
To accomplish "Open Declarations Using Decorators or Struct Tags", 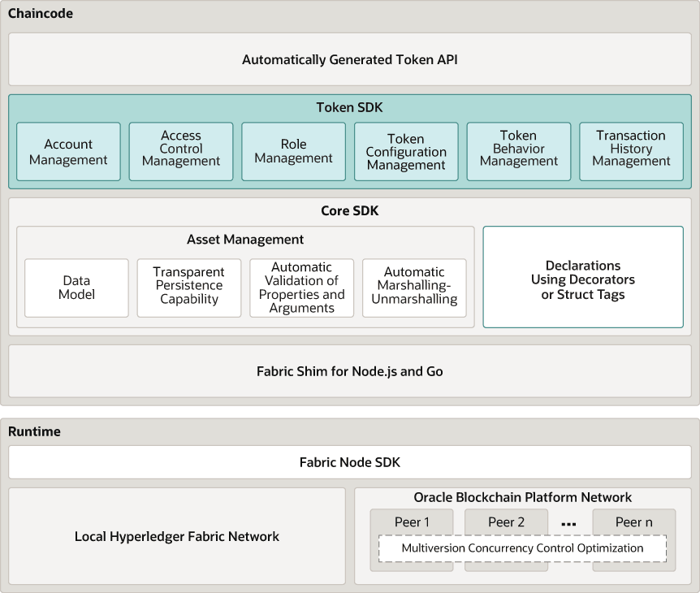I will (x=583, y=277).
